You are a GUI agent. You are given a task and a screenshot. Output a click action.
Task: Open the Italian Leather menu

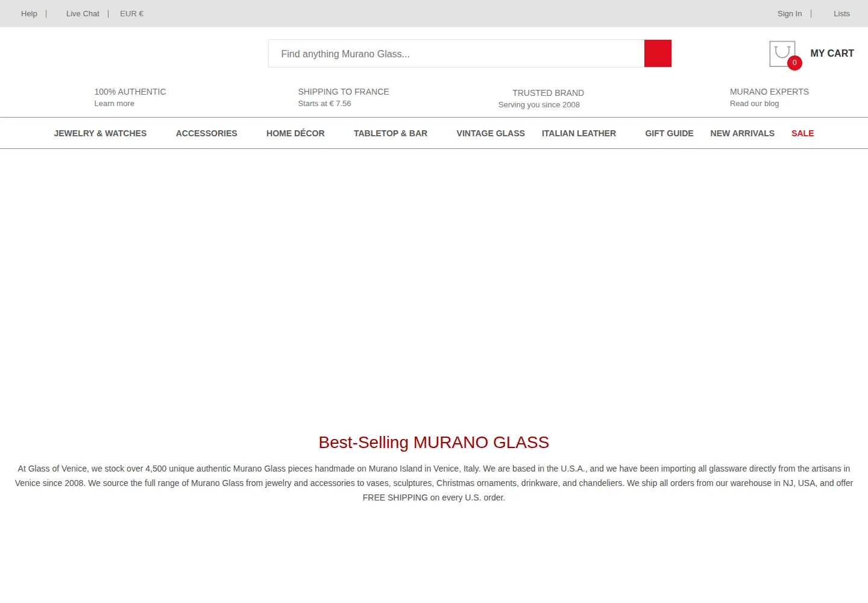pyautogui.click(x=579, y=133)
